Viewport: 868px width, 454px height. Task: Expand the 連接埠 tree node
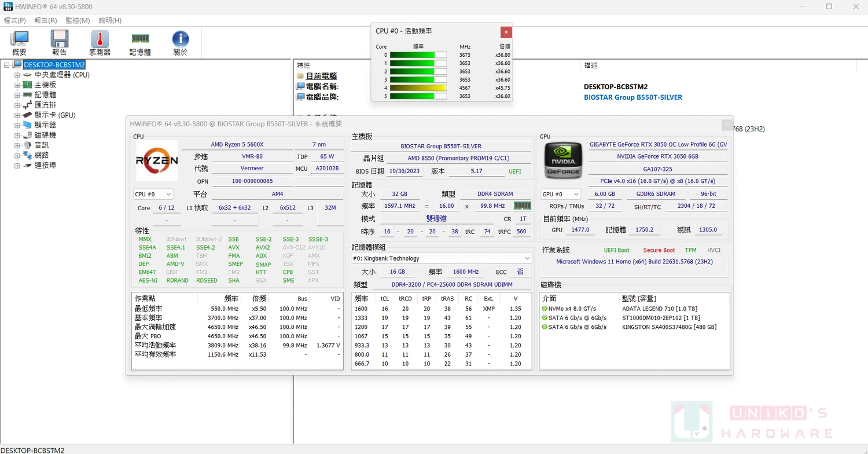click(x=17, y=165)
